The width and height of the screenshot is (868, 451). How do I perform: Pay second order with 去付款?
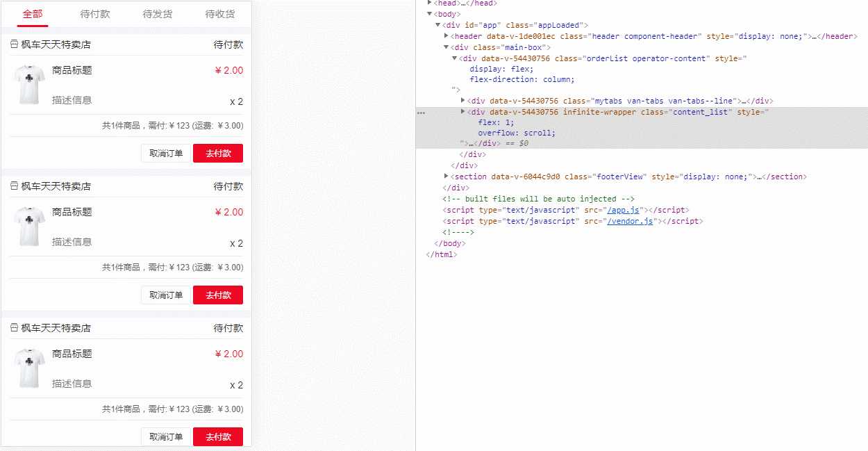tap(218, 295)
